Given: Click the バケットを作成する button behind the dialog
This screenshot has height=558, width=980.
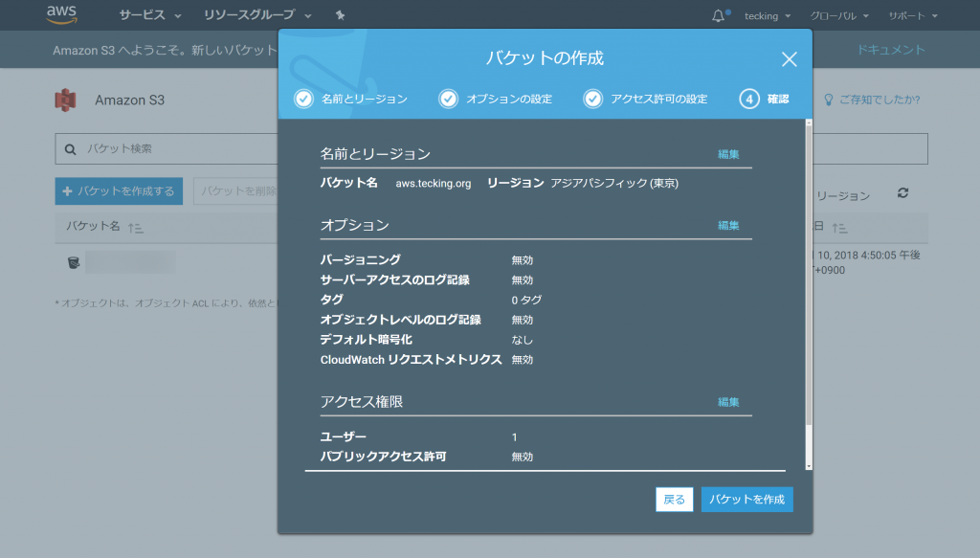Looking at the screenshot, I should click(119, 191).
